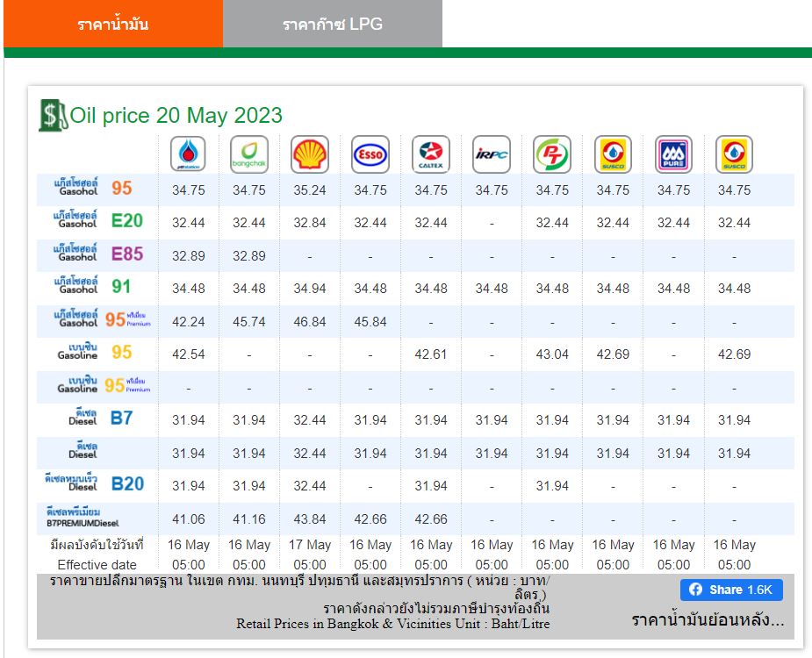Click the last Susco logo after Pure
The height and width of the screenshot is (658, 812).
coord(734,154)
